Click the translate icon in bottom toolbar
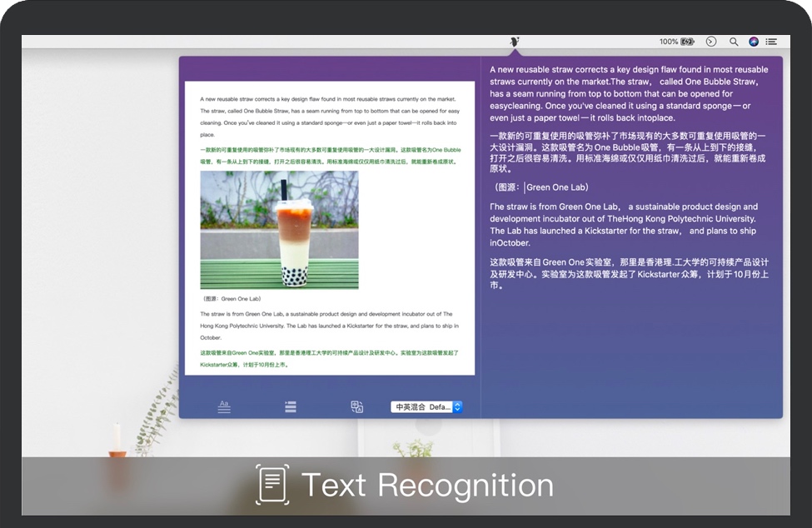The width and height of the screenshot is (812, 528). pyautogui.click(x=356, y=406)
